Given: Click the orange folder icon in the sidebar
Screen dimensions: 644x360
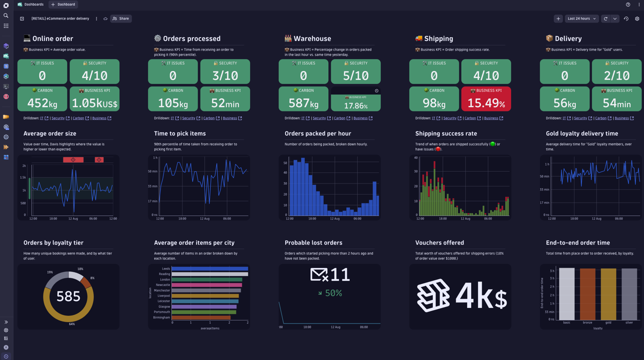Looking at the screenshot, I should click(x=5, y=116).
